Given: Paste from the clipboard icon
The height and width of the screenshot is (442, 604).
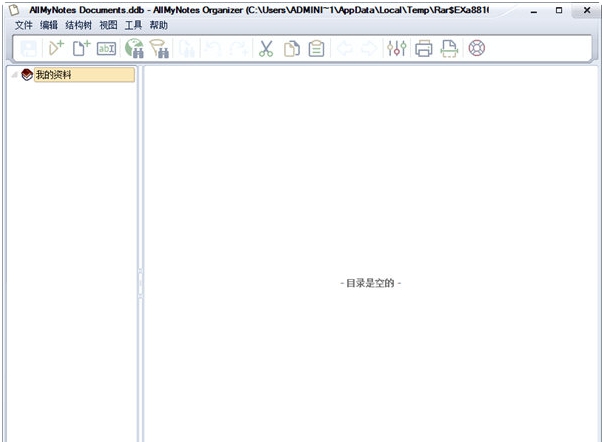Looking at the screenshot, I should (316, 49).
